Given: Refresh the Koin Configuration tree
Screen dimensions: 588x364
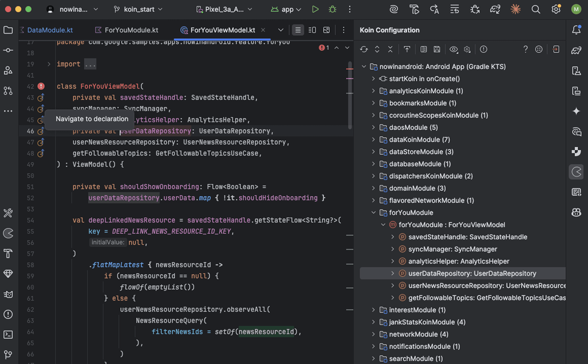Looking at the screenshot, I should click(364, 49).
